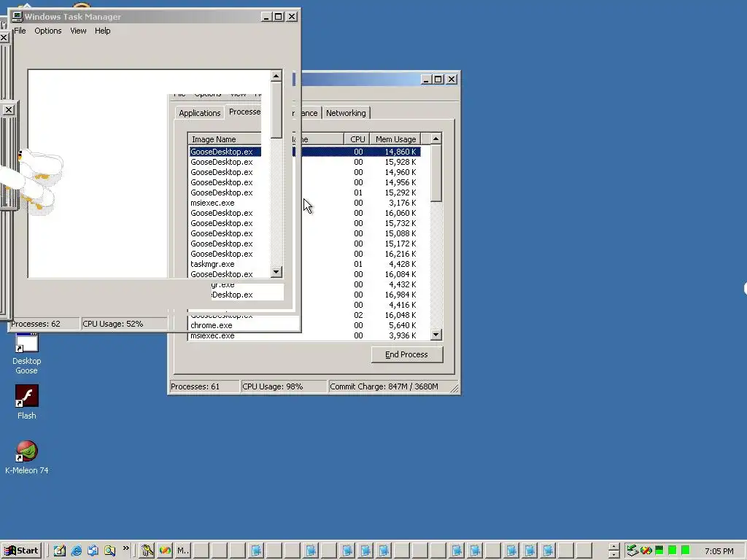
Task: Click the Safely Remove Hardware tray icon
Action: pyautogui.click(x=632, y=551)
